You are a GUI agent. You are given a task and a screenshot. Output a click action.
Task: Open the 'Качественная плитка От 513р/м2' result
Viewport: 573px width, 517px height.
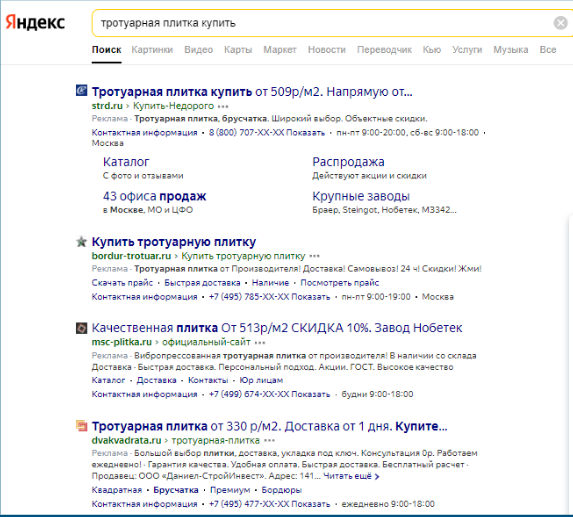tap(277, 328)
